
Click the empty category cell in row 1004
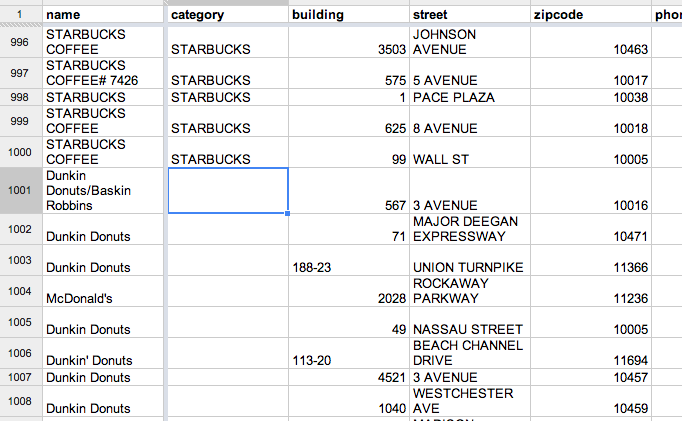point(228,291)
